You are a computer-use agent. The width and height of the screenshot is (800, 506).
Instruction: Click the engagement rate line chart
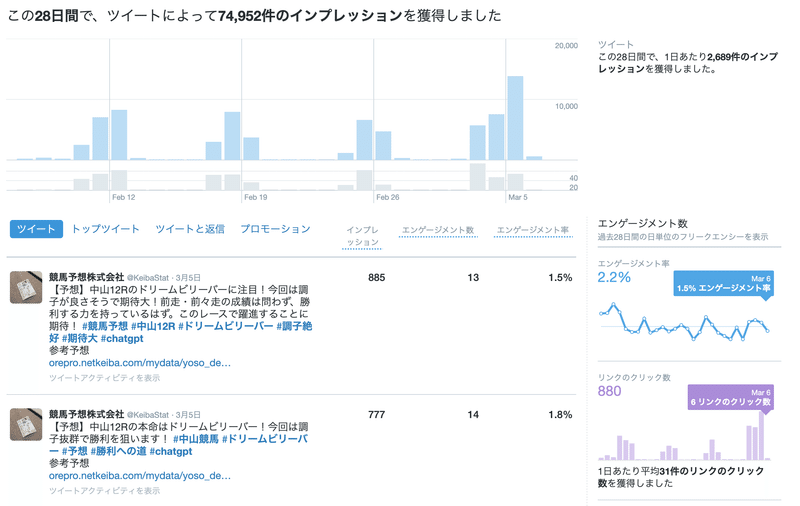point(684,321)
